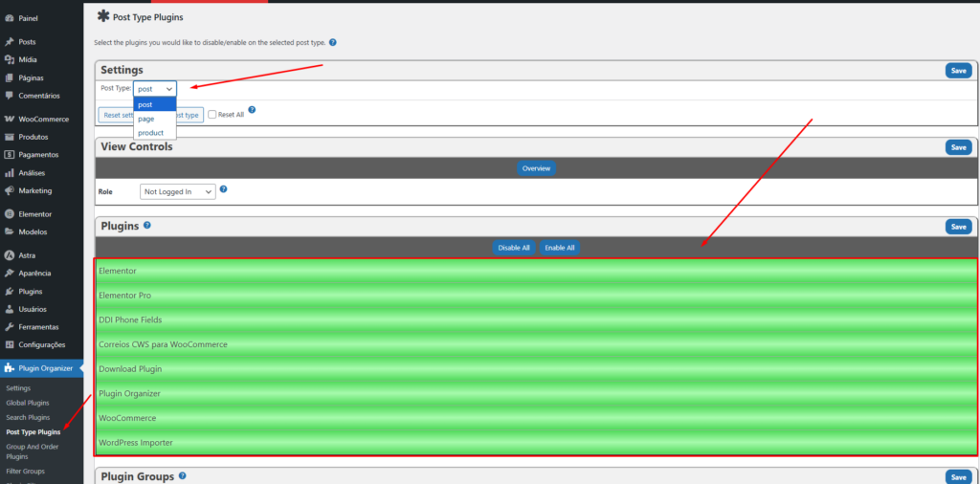Click the Modelos folder icon
Screen dimensions: 980x484
point(10,231)
